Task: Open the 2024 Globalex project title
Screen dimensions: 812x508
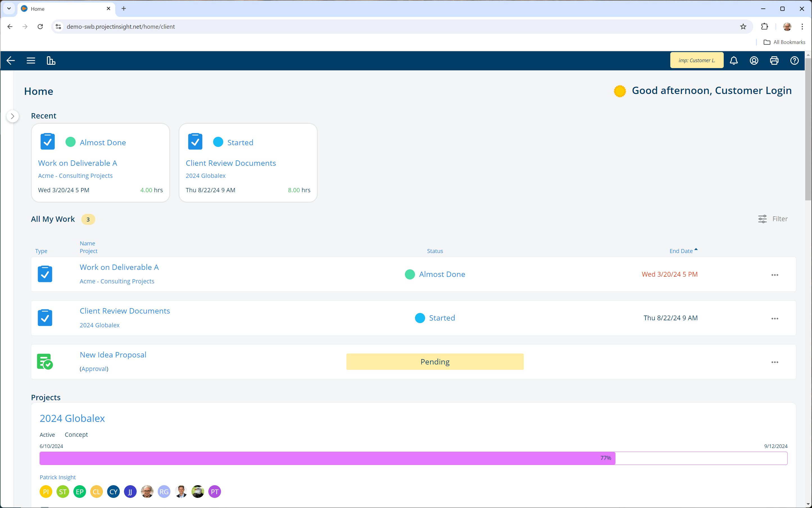Action: [72, 418]
